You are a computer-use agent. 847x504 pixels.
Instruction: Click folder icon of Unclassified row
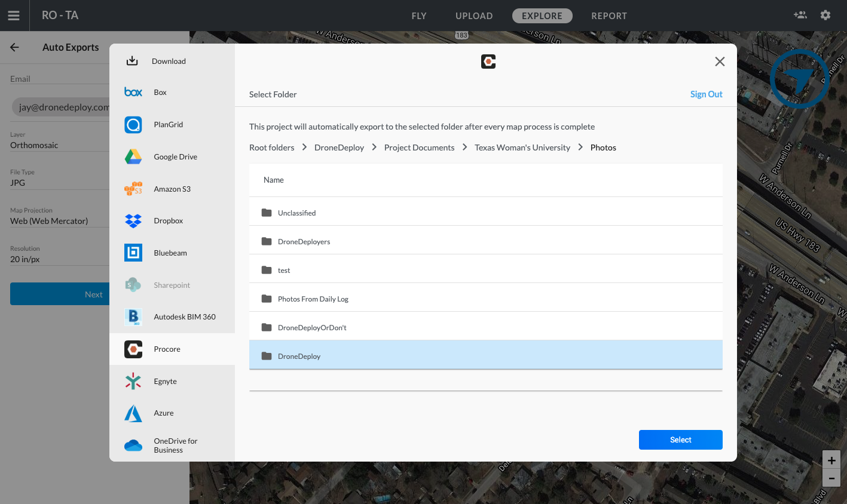click(267, 213)
